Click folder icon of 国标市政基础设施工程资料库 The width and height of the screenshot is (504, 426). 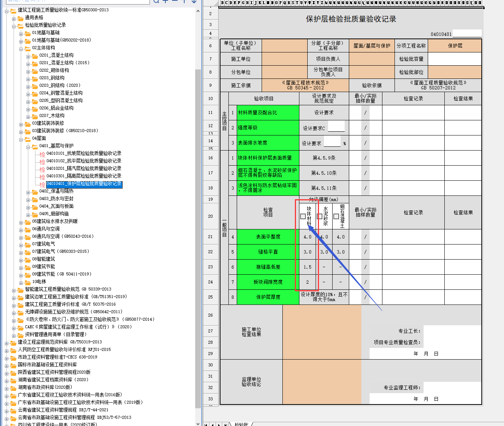tap(13, 365)
